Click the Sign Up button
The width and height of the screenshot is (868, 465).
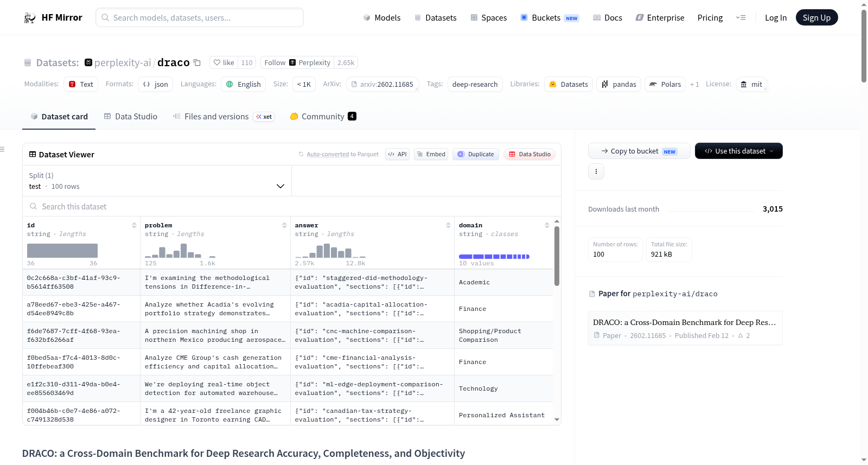tap(816, 17)
